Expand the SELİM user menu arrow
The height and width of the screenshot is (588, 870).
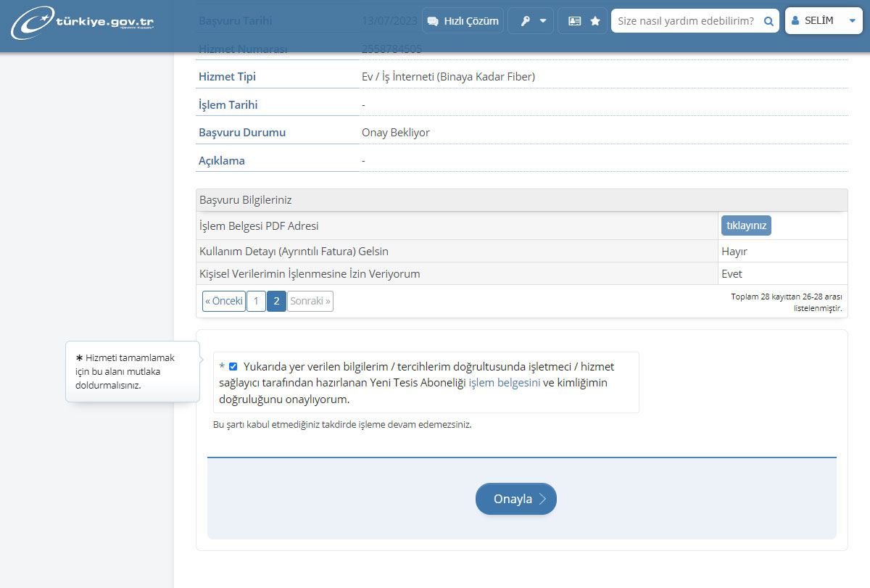(852, 21)
